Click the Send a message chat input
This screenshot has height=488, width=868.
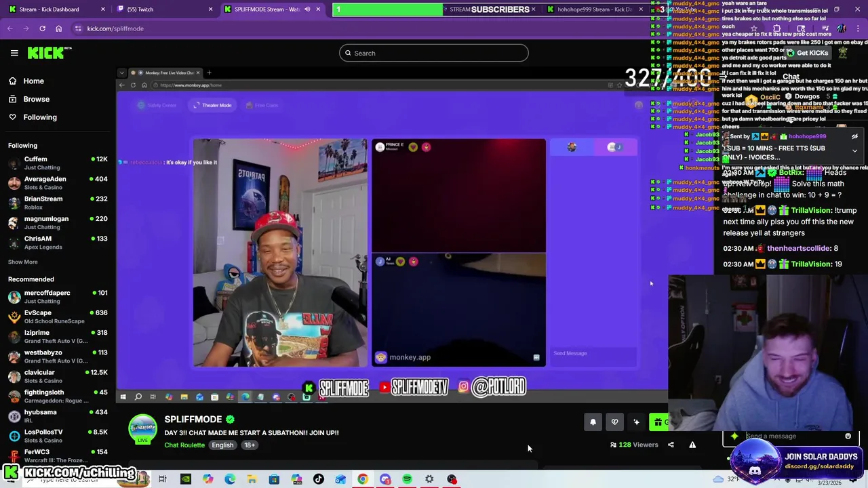pyautogui.click(x=790, y=436)
